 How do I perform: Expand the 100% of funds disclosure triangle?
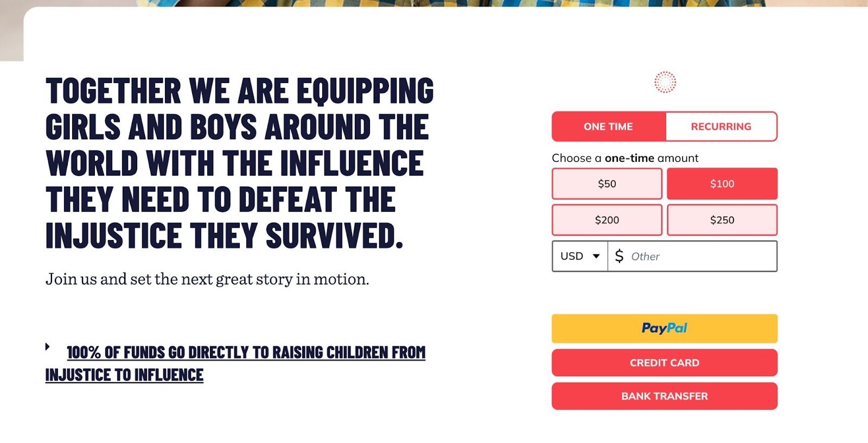click(48, 346)
